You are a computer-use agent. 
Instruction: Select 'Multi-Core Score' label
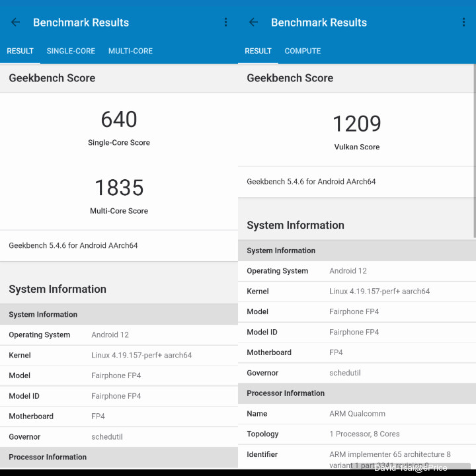coord(119,211)
